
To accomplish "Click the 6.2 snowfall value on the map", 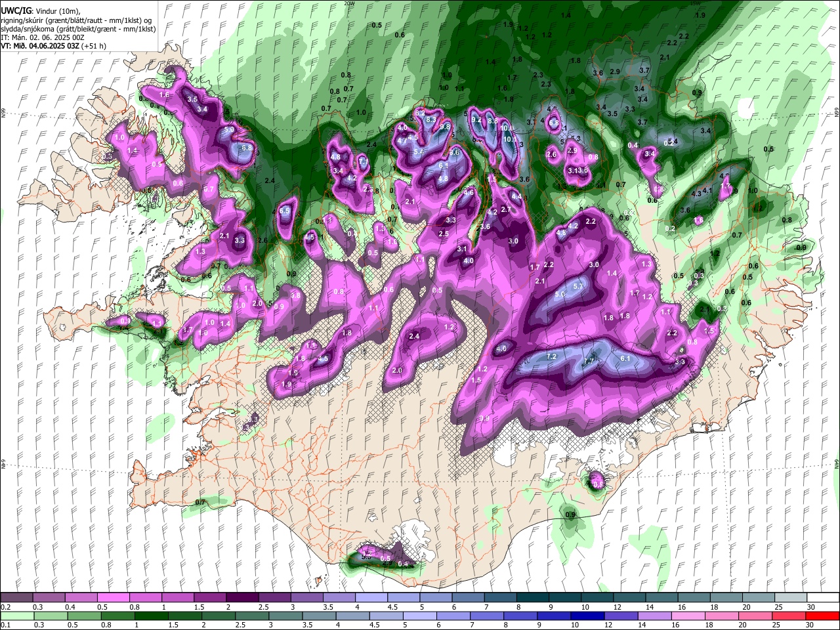I will (x=420, y=113).
